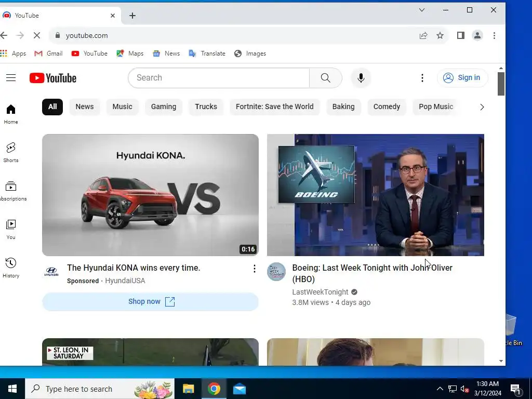
Task: Open the Boeing John Oliver thumbnail
Action: tap(376, 195)
